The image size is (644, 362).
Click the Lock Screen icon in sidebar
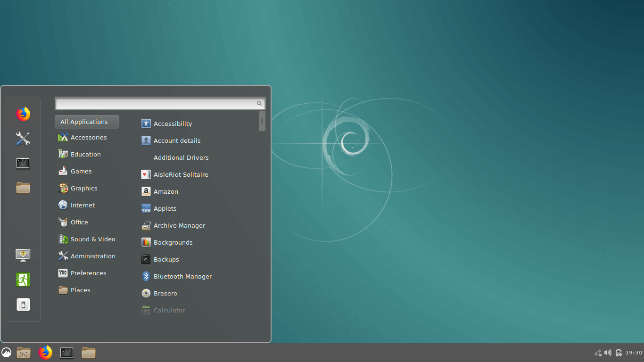click(x=23, y=255)
